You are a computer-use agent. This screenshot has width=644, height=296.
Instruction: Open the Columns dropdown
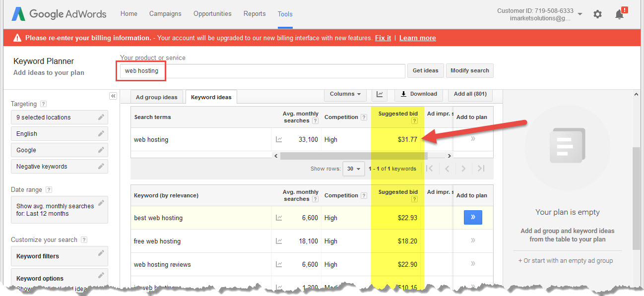click(345, 94)
